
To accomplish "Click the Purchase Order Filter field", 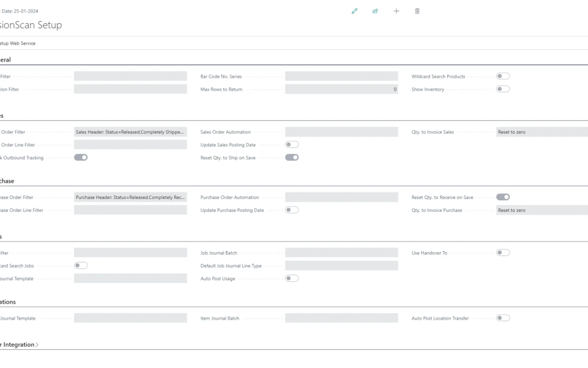I will [130, 197].
